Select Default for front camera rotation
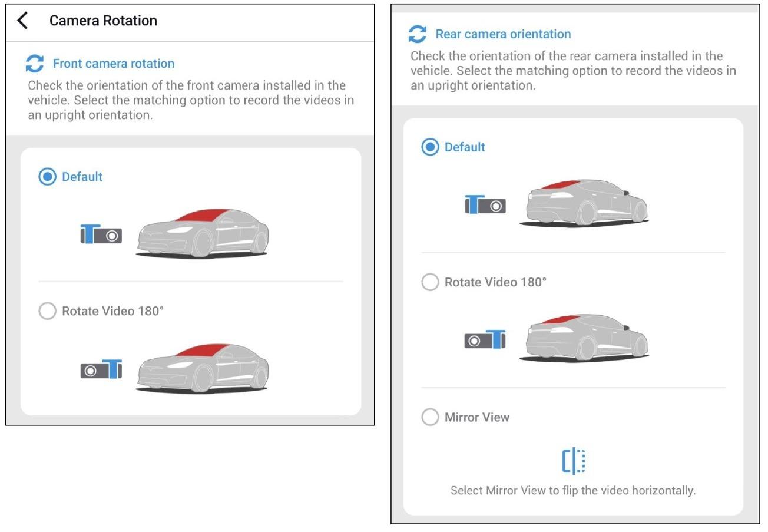Screen dimensions: 768x532 point(47,177)
